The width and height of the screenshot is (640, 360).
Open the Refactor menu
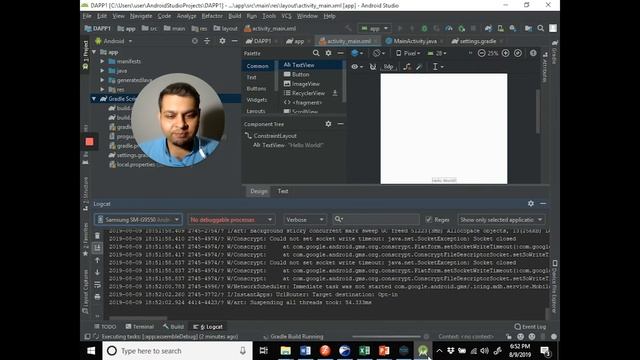[212, 16]
